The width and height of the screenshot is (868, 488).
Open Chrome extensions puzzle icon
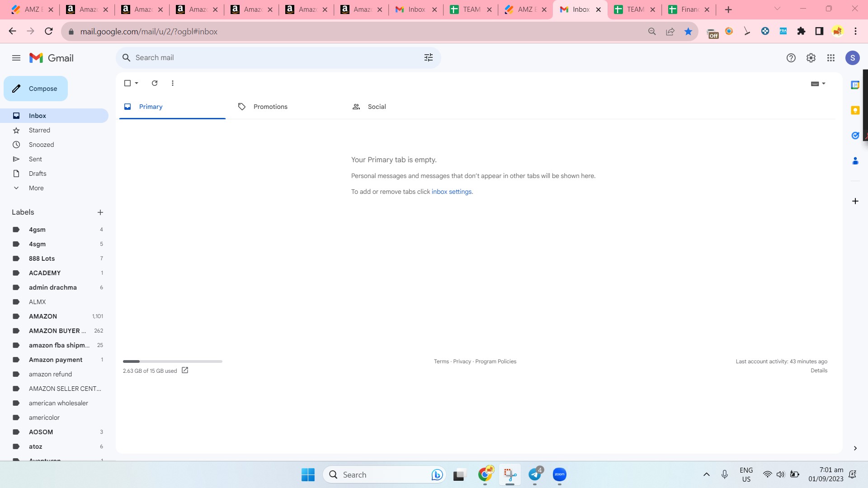801,31
